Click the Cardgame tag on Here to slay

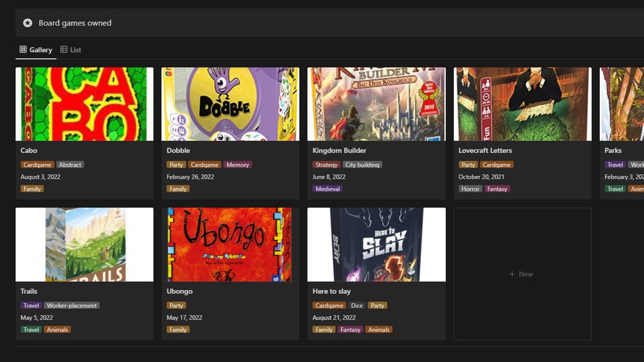tap(329, 306)
